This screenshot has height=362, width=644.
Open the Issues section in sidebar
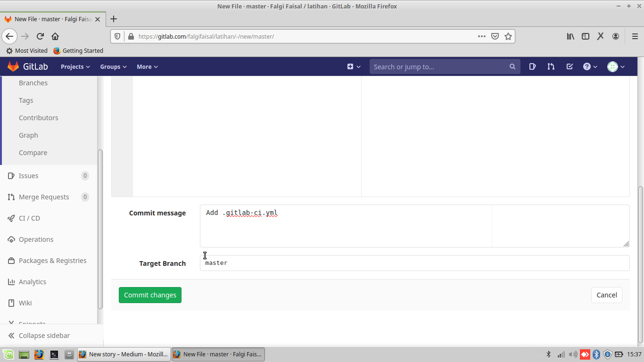click(x=29, y=175)
